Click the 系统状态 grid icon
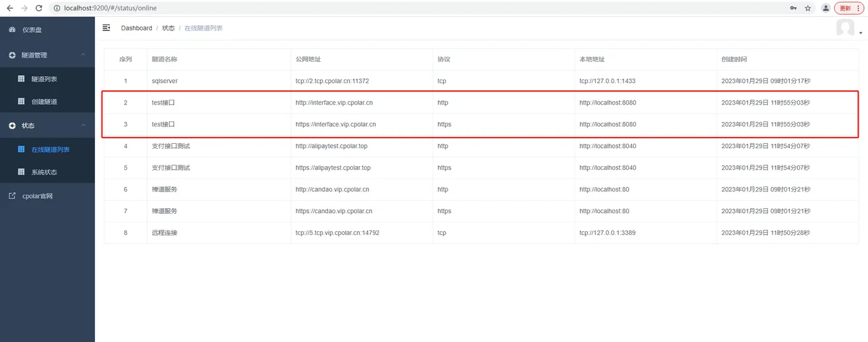868x342 pixels. tap(21, 172)
